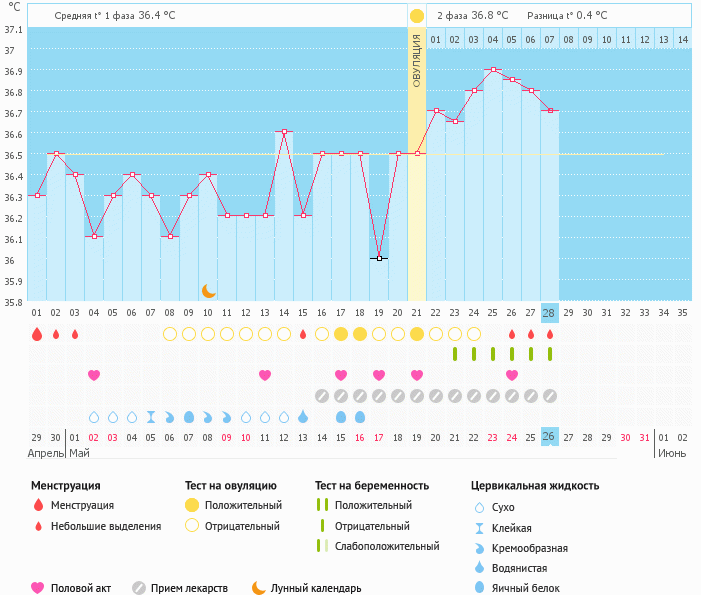Click the orange lunar calendar moon on chart

209,290
